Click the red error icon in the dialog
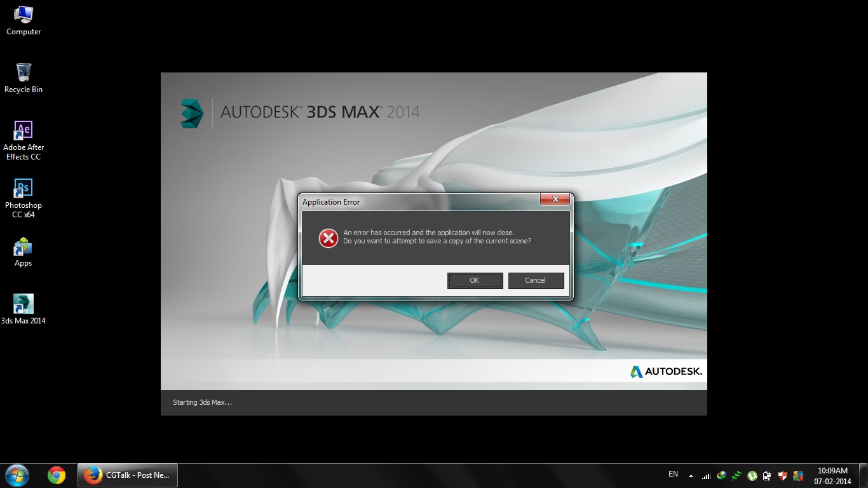 click(328, 238)
